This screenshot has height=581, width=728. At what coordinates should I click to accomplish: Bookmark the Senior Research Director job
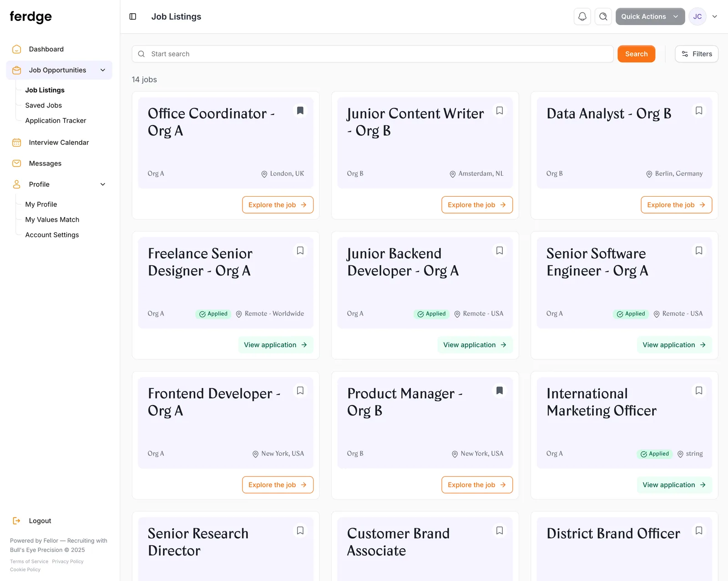300,530
